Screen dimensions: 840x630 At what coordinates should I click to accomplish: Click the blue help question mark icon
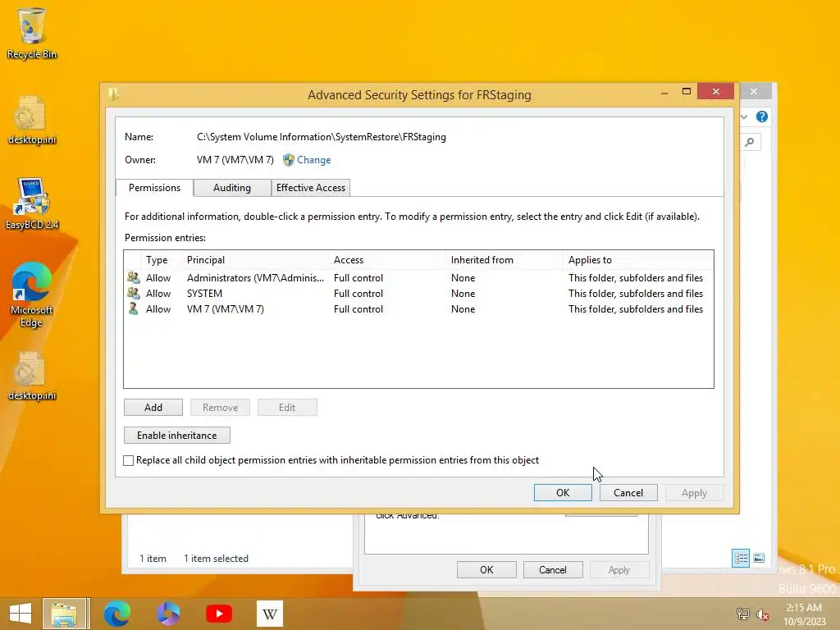coord(762,116)
